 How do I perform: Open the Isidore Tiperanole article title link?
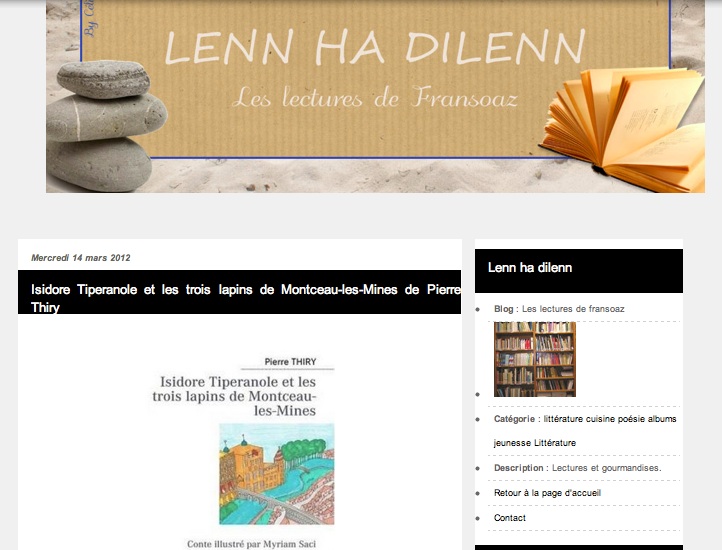click(x=246, y=298)
